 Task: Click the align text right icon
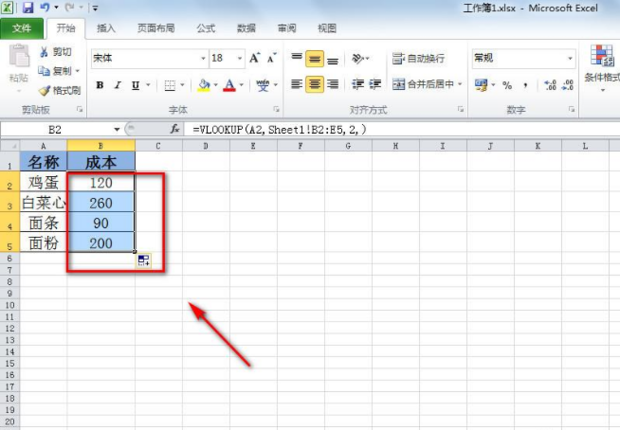(333, 84)
